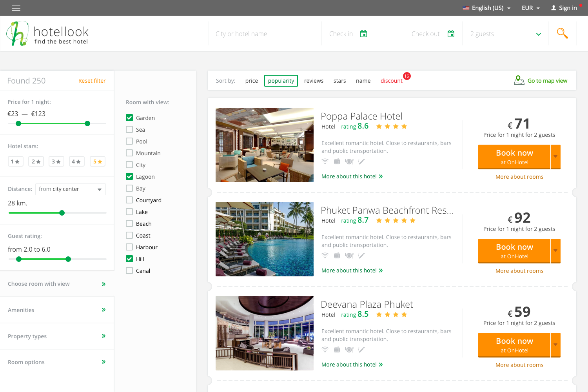Click Poppa Palace Hotel pencil amenity icon
The height and width of the screenshot is (392, 588).
tap(361, 162)
